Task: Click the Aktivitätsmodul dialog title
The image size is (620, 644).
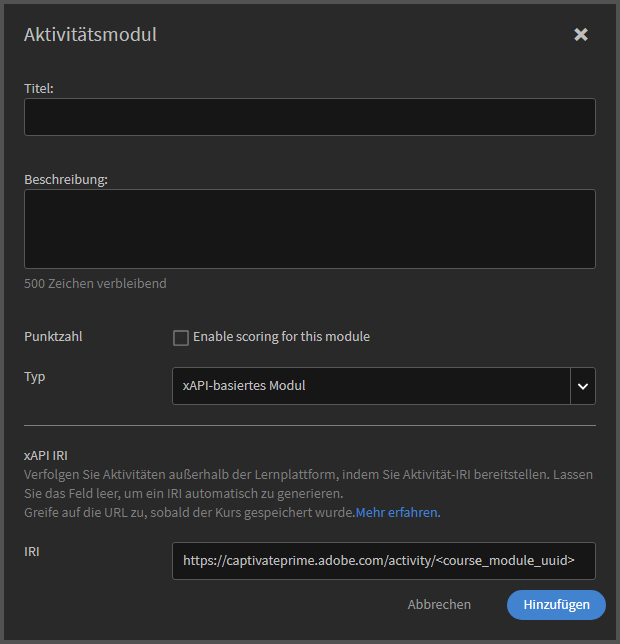Action: click(90, 35)
